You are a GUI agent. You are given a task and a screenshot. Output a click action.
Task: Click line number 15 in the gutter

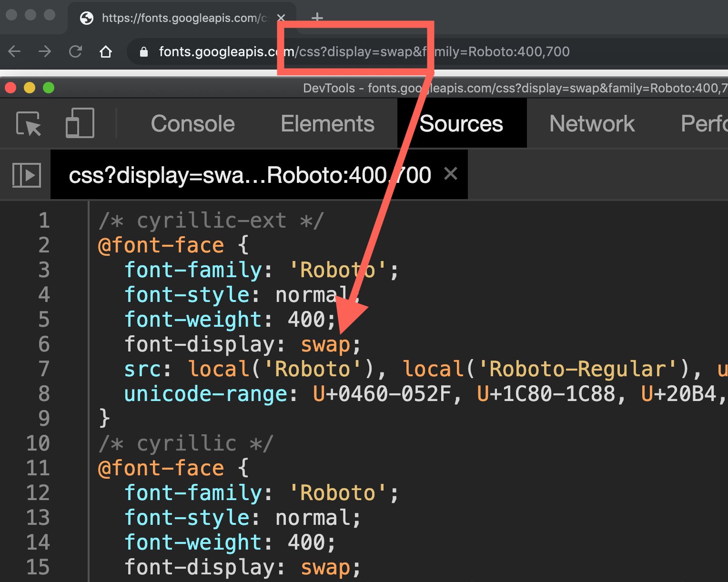tap(38, 567)
